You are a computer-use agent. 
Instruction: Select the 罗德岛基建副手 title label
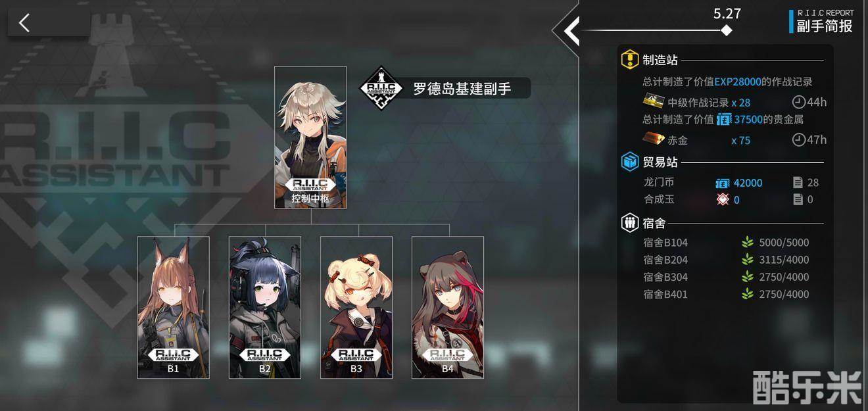coord(462,88)
